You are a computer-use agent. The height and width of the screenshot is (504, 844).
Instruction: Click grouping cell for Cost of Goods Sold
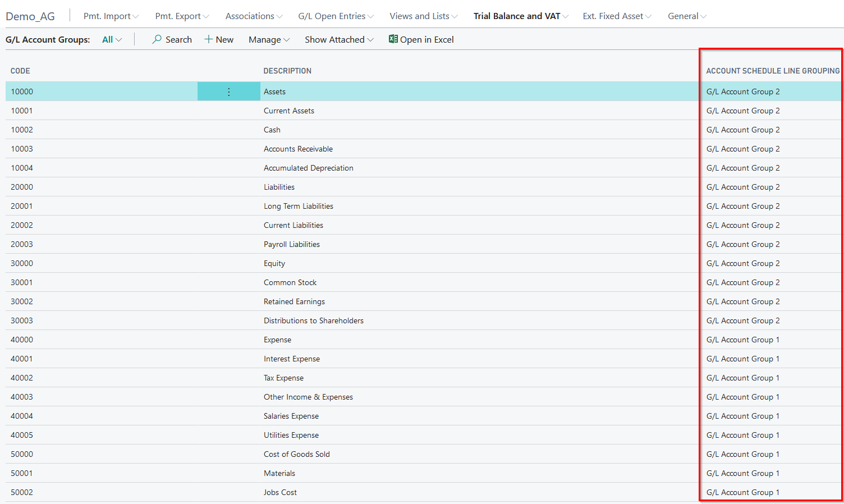[742, 455]
